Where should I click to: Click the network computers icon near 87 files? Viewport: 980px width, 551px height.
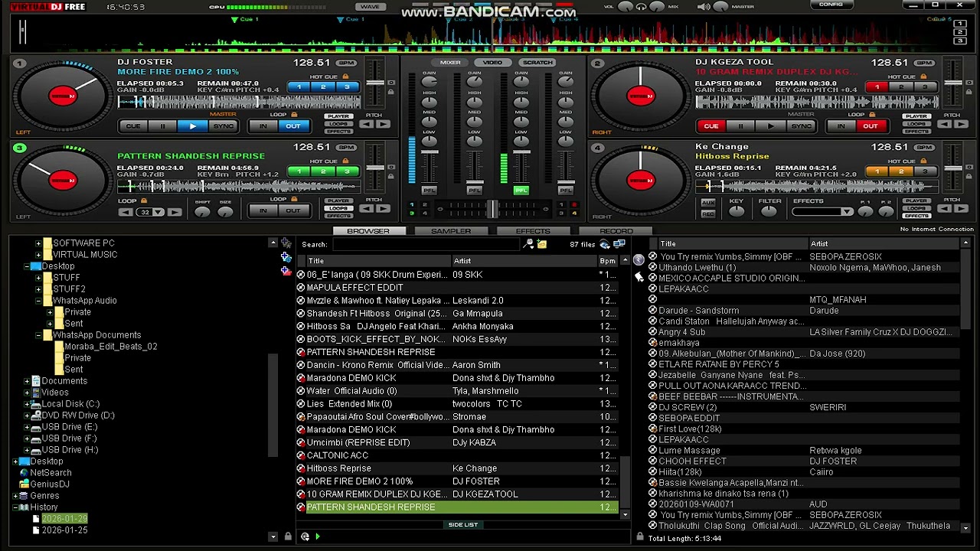619,244
